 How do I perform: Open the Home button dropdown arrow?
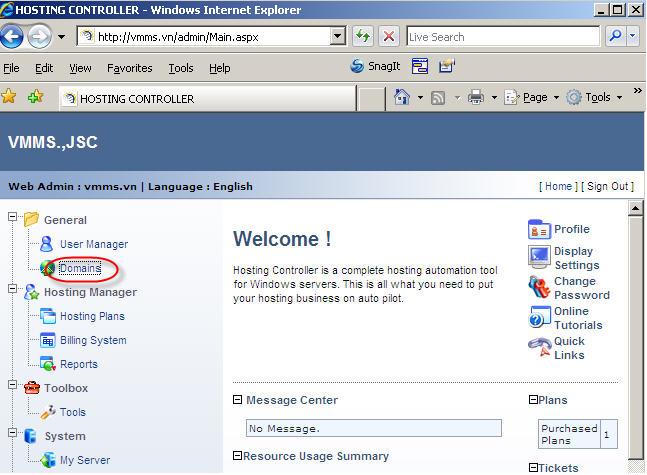click(420, 98)
